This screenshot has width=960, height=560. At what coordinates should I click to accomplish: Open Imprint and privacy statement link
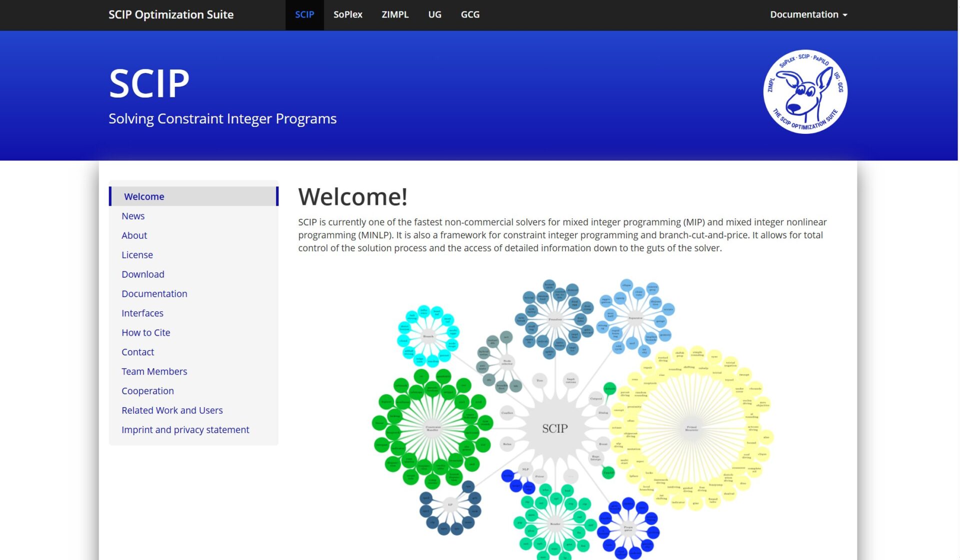(x=185, y=430)
